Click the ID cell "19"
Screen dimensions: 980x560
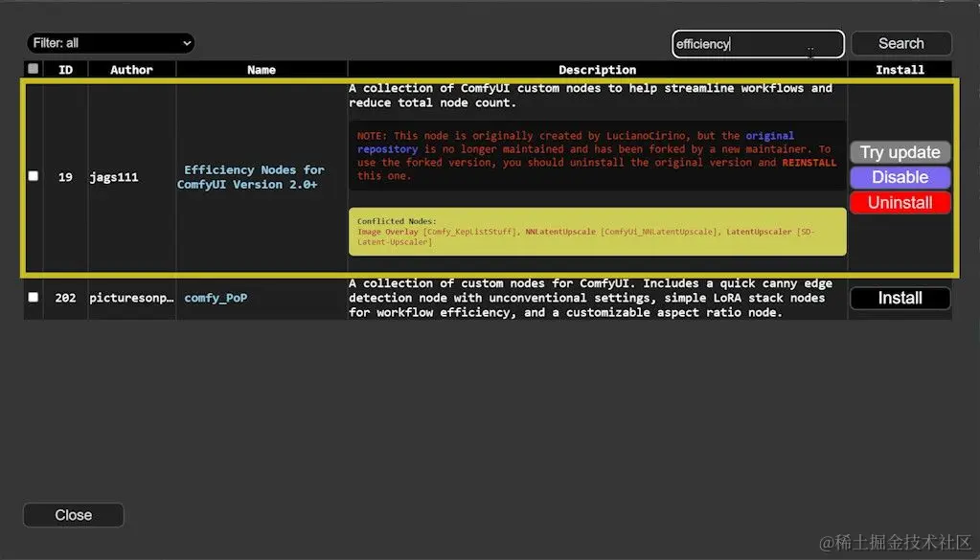coord(66,177)
